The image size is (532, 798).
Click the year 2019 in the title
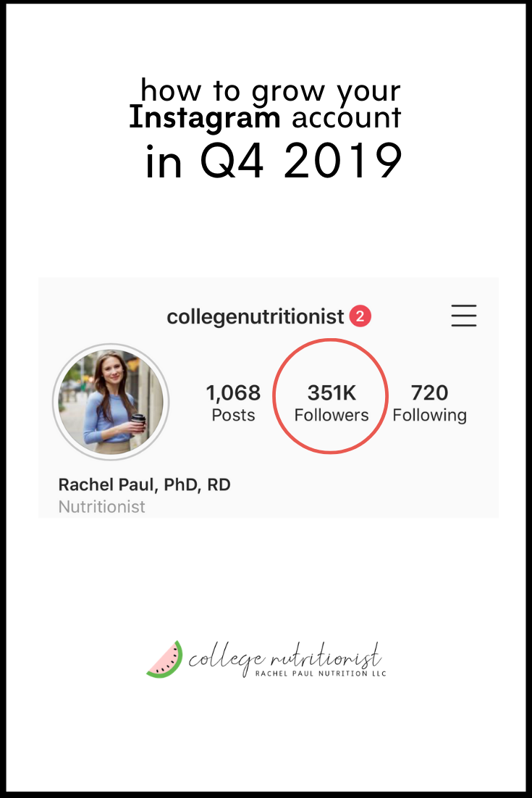pos(342,163)
